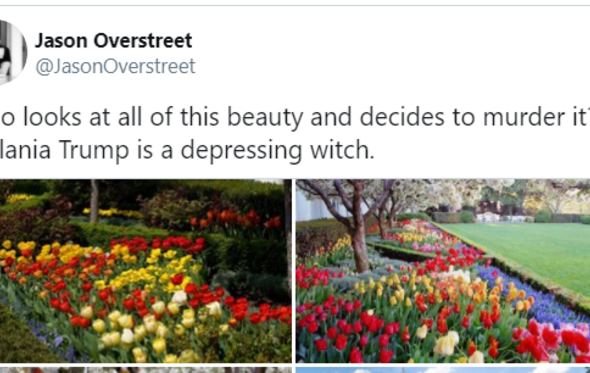Image resolution: width=590 pixels, height=373 pixels.
Task: Click the word 'Trump' in the tweet
Action: pos(94,151)
